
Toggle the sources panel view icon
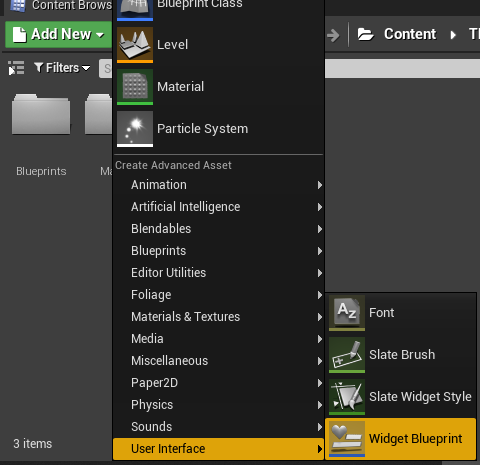(16, 68)
